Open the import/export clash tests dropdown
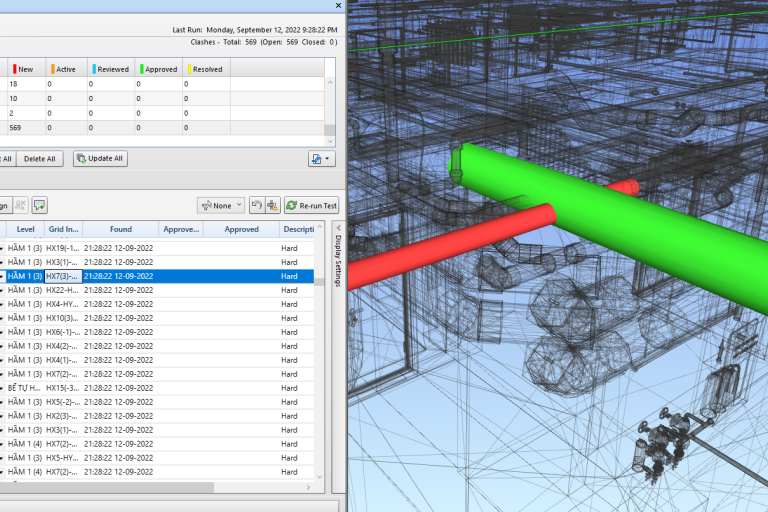Image resolution: width=768 pixels, height=512 pixels. [x=321, y=158]
